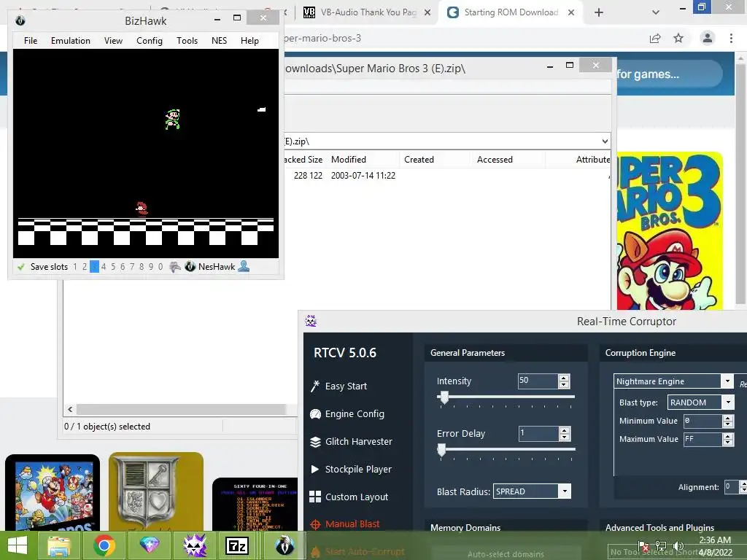
Task: Click the Engine Config gauge icon
Action: pos(315,414)
